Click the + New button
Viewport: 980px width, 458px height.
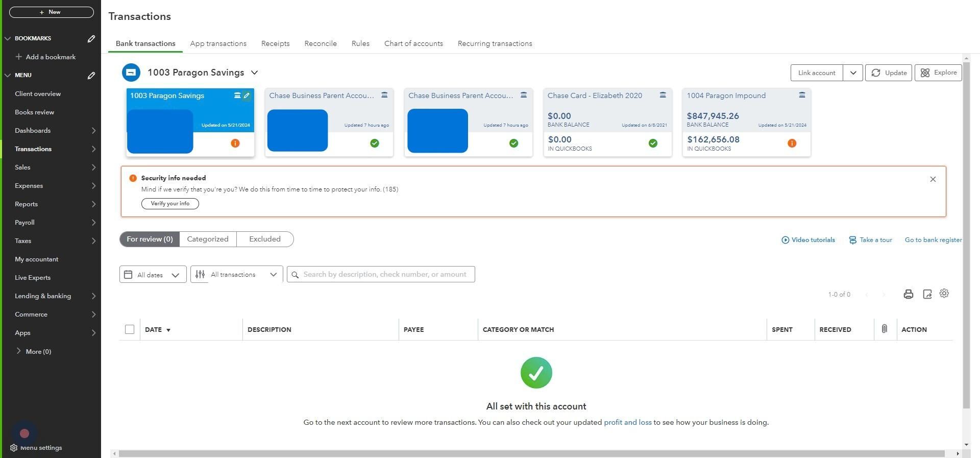[52, 12]
